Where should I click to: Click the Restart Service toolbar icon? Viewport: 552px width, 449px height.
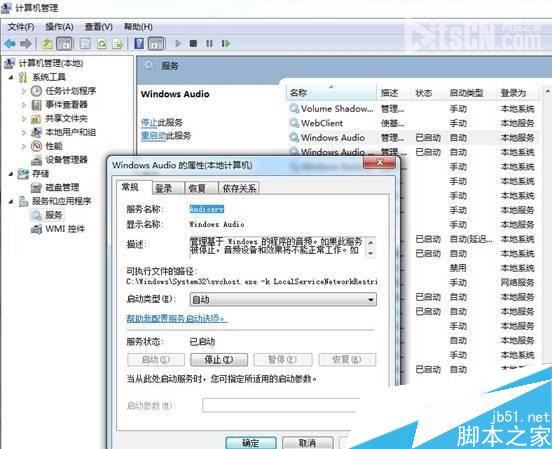point(226,44)
